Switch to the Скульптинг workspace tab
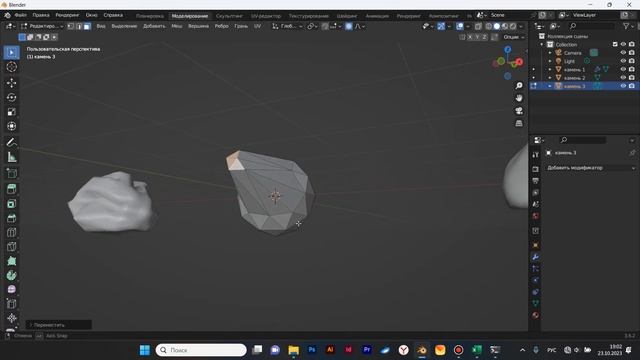The image size is (640, 360). pyautogui.click(x=229, y=16)
